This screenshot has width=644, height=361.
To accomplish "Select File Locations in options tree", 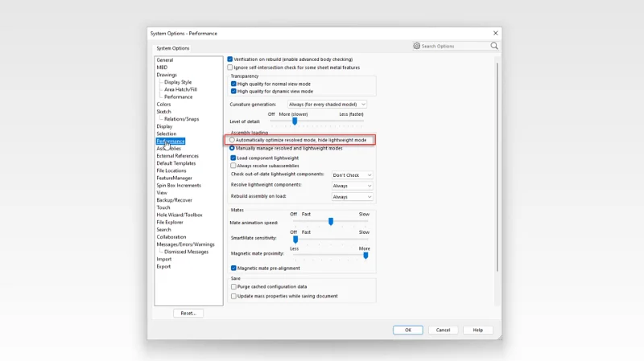I will point(171,170).
